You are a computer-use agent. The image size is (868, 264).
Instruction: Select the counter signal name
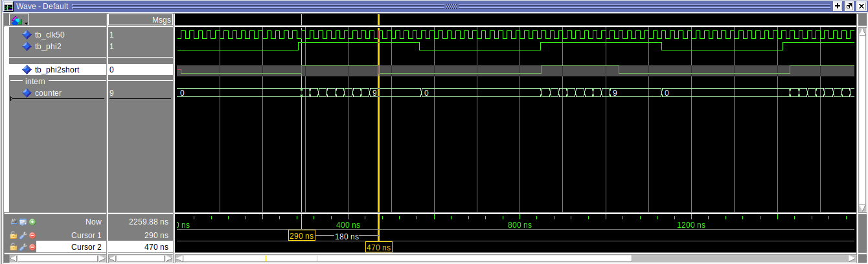click(x=49, y=93)
